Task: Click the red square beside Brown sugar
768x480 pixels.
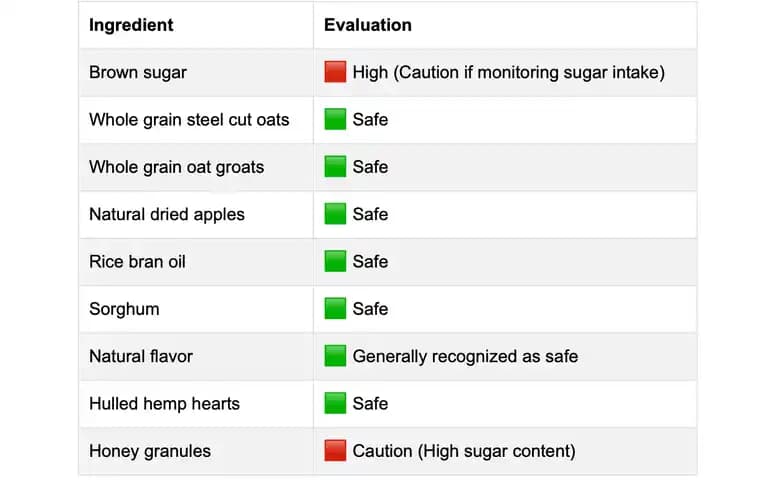Action: coord(335,72)
